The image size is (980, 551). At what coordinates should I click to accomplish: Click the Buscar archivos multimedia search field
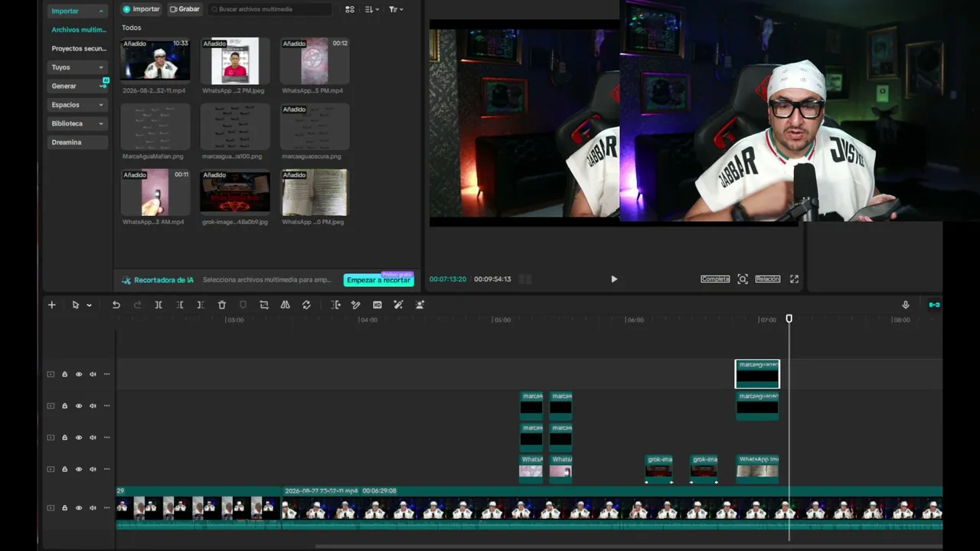point(269,9)
